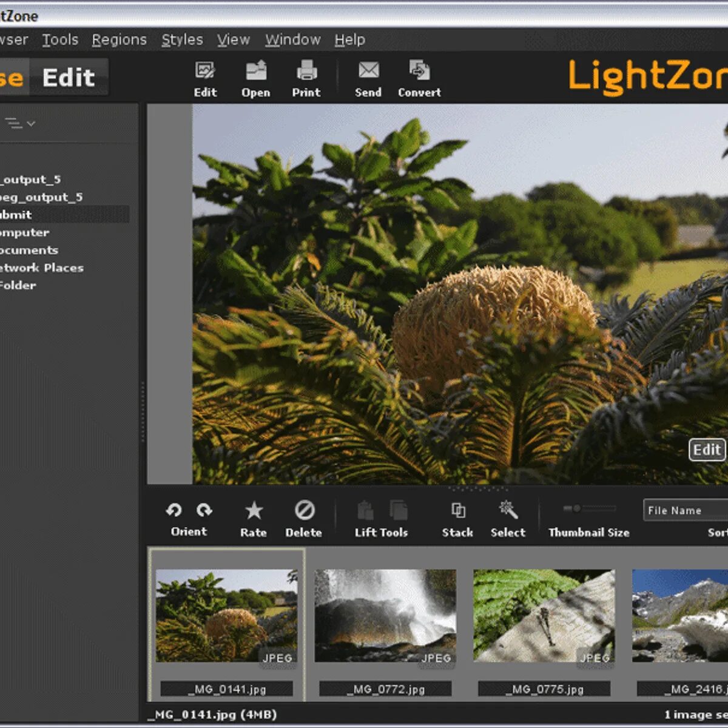Select the Computer tree item
Screen dimensions: 728x728
tap(25, 232)
